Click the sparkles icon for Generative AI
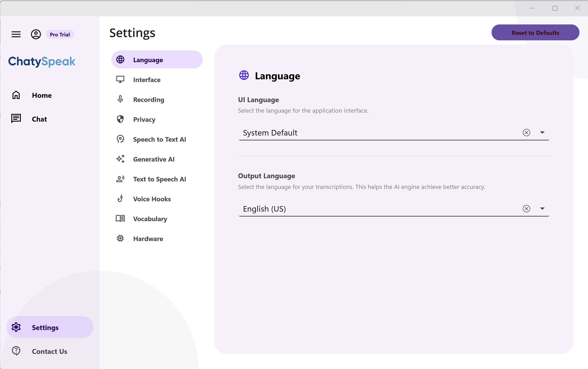The image size is (588, 369). tap(120, 159)
